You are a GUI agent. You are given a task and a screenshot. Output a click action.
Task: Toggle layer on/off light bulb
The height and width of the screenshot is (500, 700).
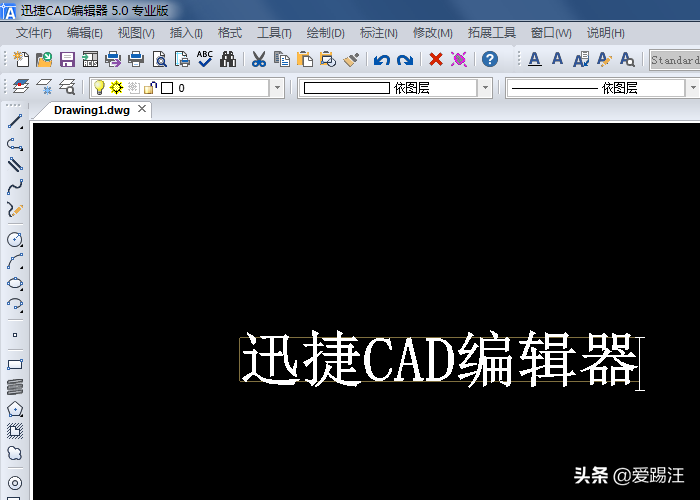click(x=99, y=88)
